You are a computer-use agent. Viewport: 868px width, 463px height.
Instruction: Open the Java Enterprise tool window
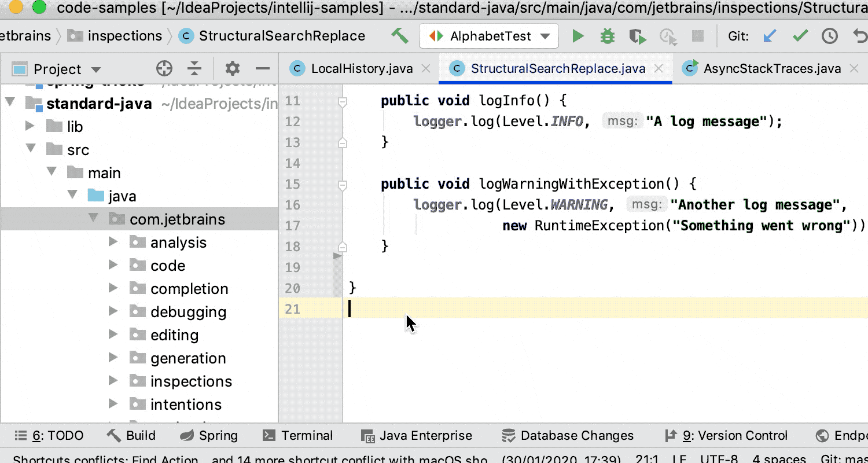click(416, 436)
